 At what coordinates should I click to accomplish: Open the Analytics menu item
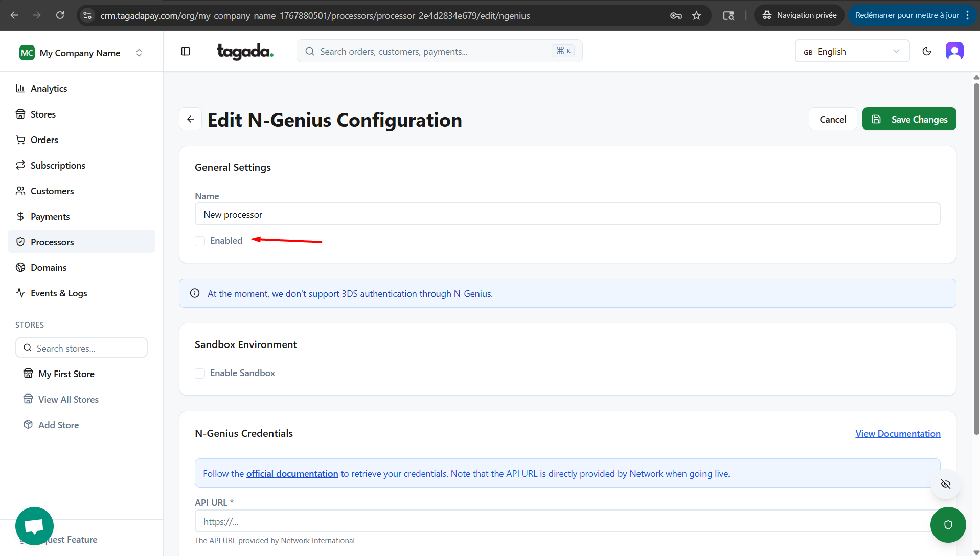coord(49,89)
